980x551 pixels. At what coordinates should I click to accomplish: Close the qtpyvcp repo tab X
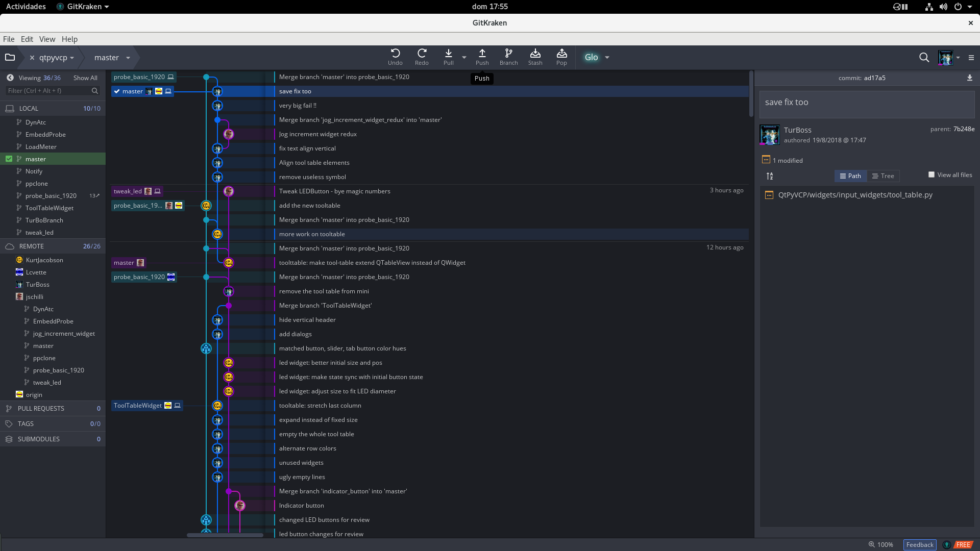click(x=32, y=58)
